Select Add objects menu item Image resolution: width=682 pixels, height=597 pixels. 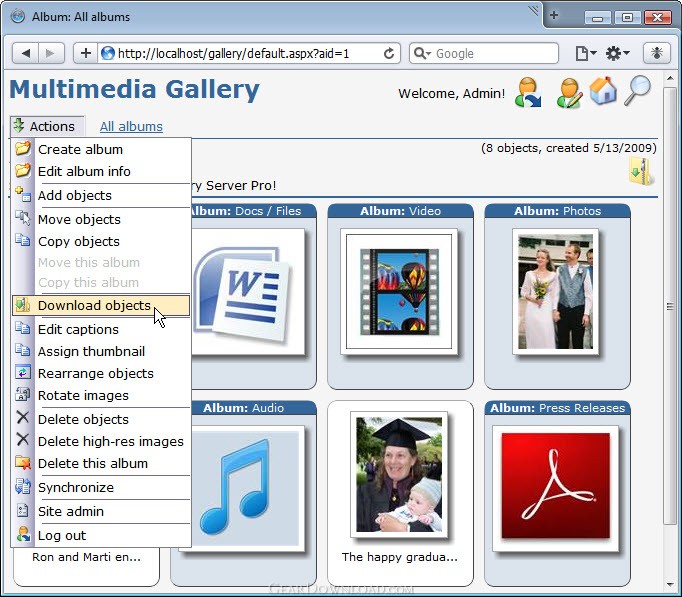tap(101, 196)
